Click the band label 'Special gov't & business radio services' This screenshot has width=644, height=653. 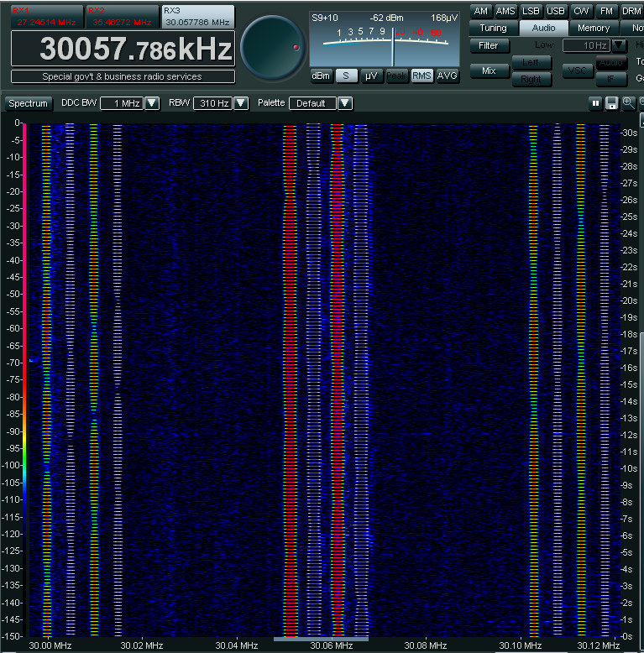[123, 76]
